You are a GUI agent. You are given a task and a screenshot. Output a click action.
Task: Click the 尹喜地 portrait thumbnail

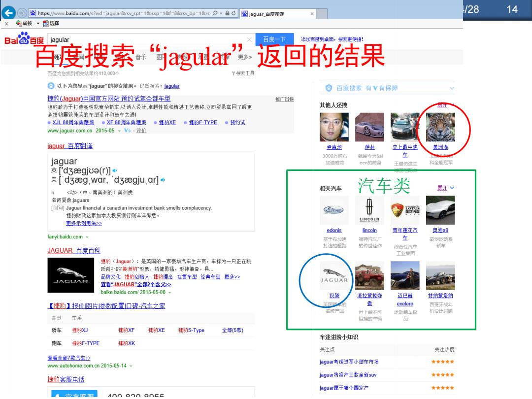pos(334,127)
